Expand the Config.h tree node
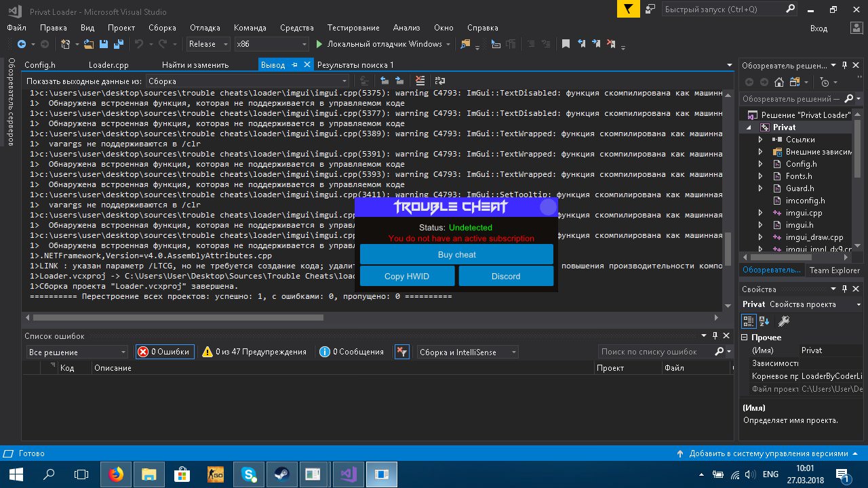 click(760, 164)
